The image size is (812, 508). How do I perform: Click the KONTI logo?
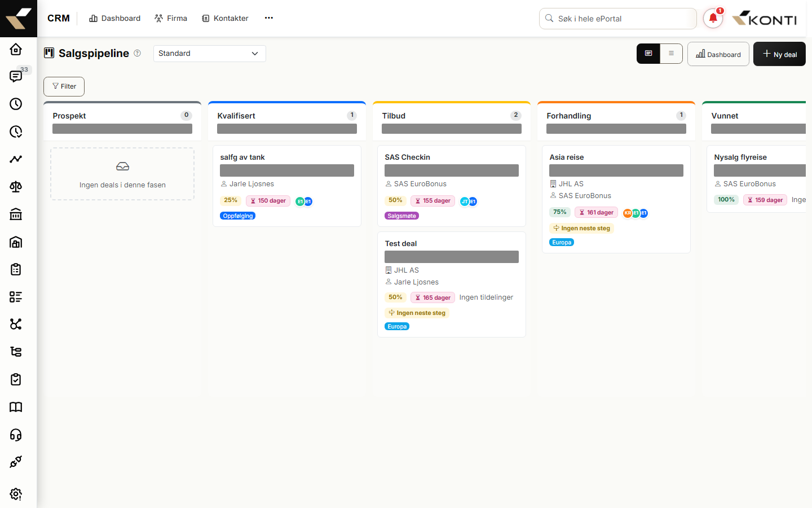point(764,19)
